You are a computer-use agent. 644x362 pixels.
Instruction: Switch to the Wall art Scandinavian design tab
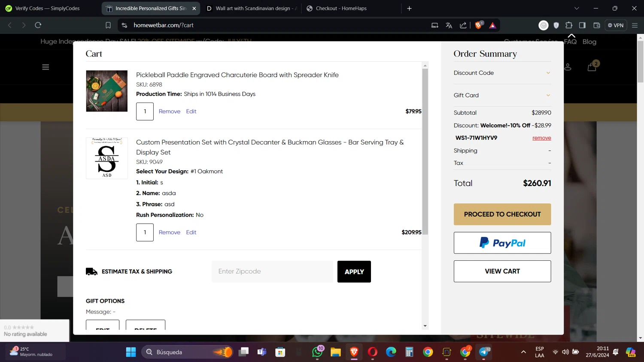tap(252, 8)
